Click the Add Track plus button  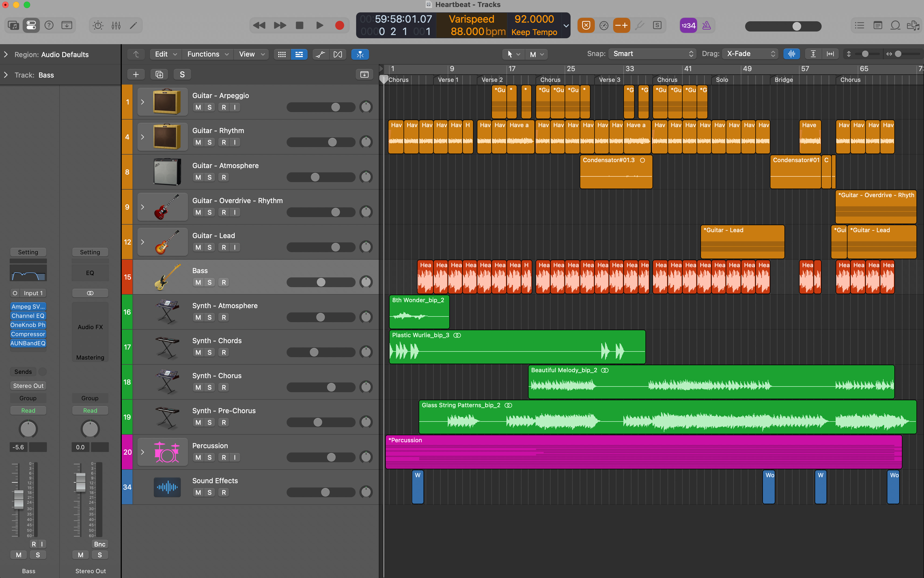(136, 75)
